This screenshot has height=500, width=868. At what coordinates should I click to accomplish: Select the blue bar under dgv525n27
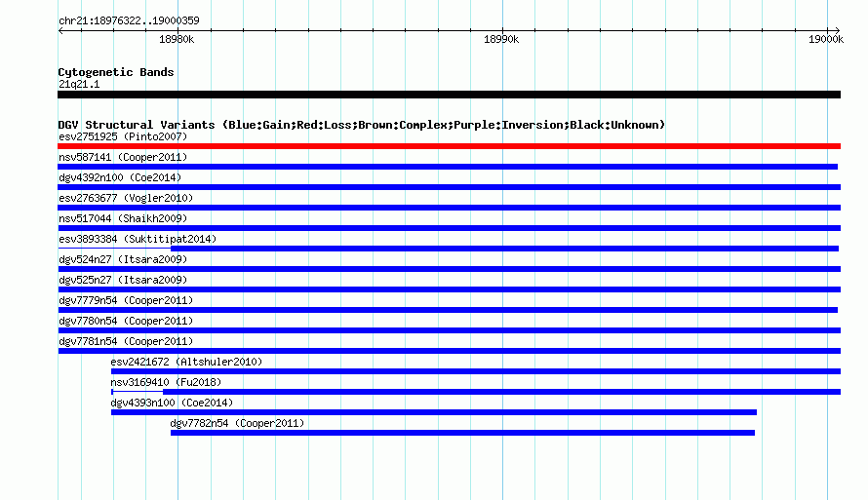click(449, 289)
